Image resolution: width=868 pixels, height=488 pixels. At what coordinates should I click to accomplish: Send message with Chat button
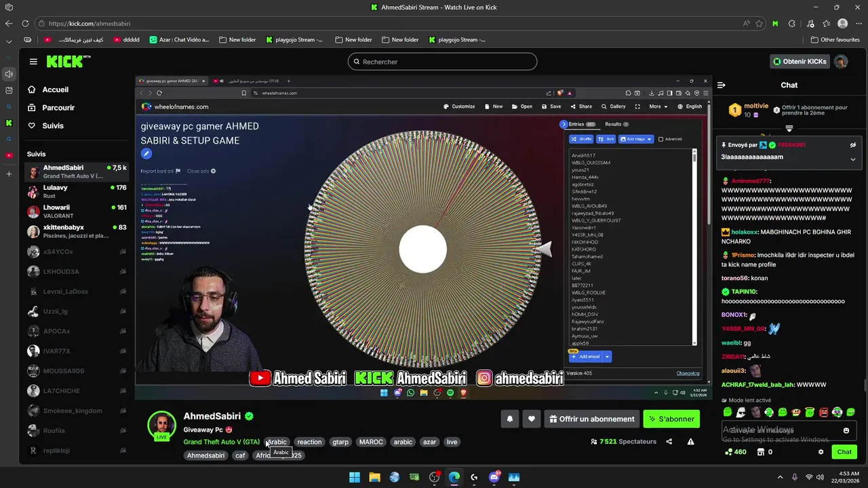click(x=844, y=452)
